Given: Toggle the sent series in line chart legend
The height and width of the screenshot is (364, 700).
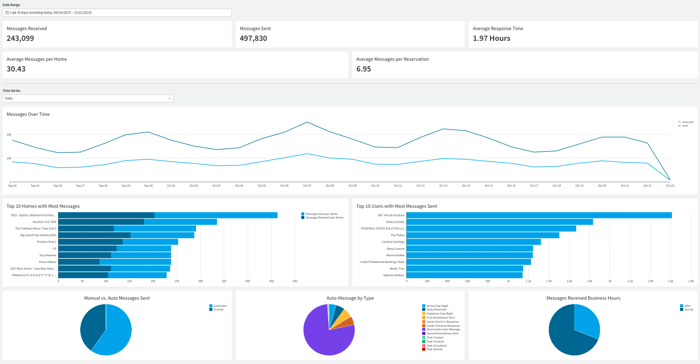Looking at the screenshot, I should pos(683,126).
